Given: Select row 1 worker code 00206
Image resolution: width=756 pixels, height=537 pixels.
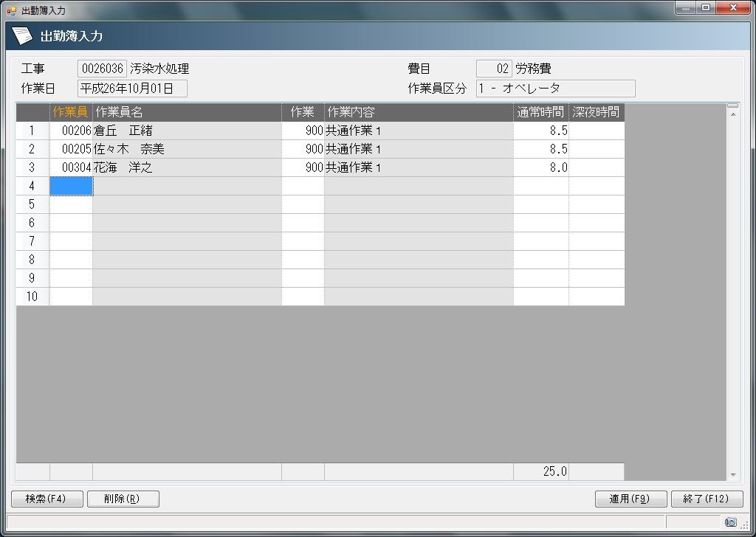Looking at the screenshot, I should [x=72, y=131].
